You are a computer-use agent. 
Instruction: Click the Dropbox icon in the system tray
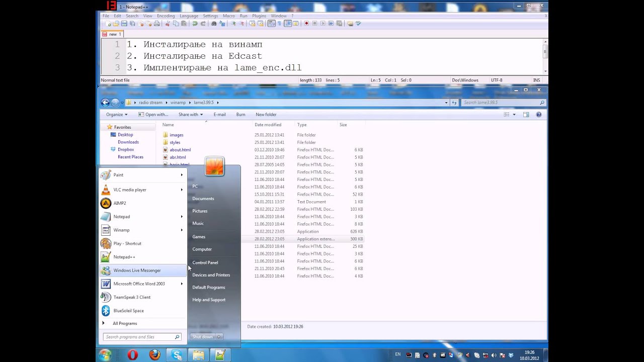[x=511, y=355]
